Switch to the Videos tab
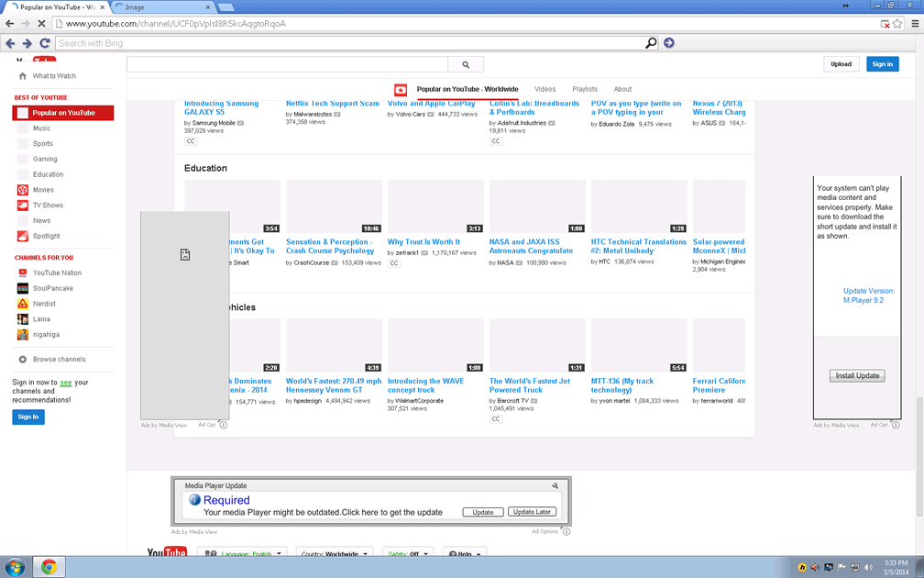The height and width of the screenshot is (578, 924). (x=544, y=89)
